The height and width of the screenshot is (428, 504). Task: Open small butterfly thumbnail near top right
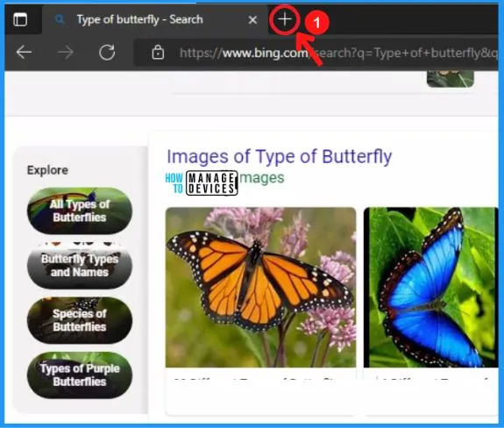coord(451,79)
